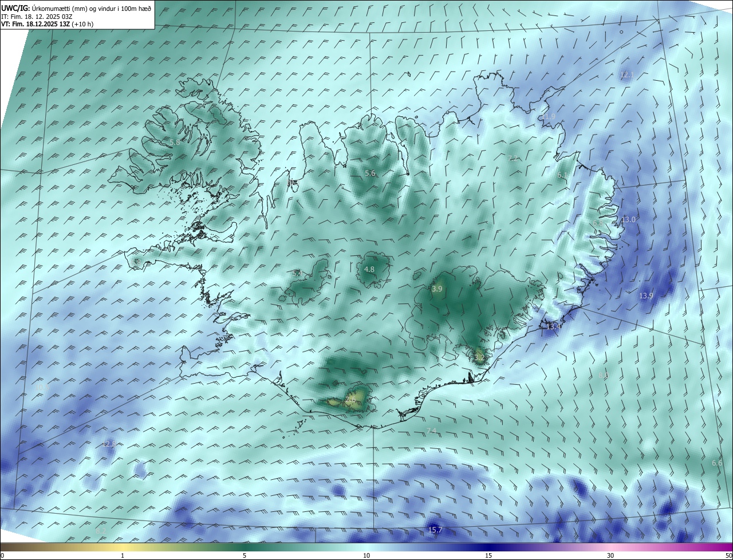Click the 11.9 value label on the northeast coast
The image size is (733, 560).
[x=548, y=116]
